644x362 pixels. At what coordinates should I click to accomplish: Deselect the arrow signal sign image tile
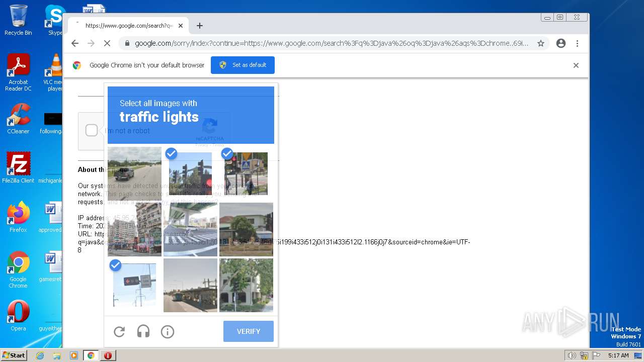pyautogui.click(x=134, y=285)
